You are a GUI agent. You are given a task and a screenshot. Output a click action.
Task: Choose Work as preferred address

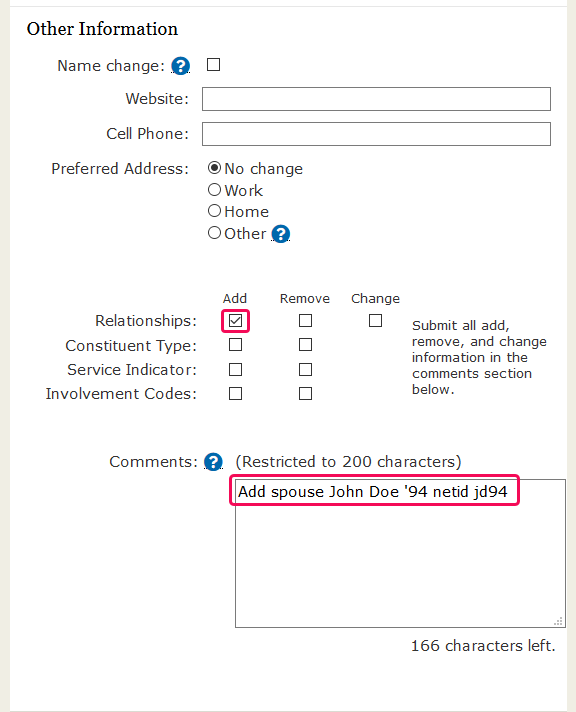pos(214,190)
